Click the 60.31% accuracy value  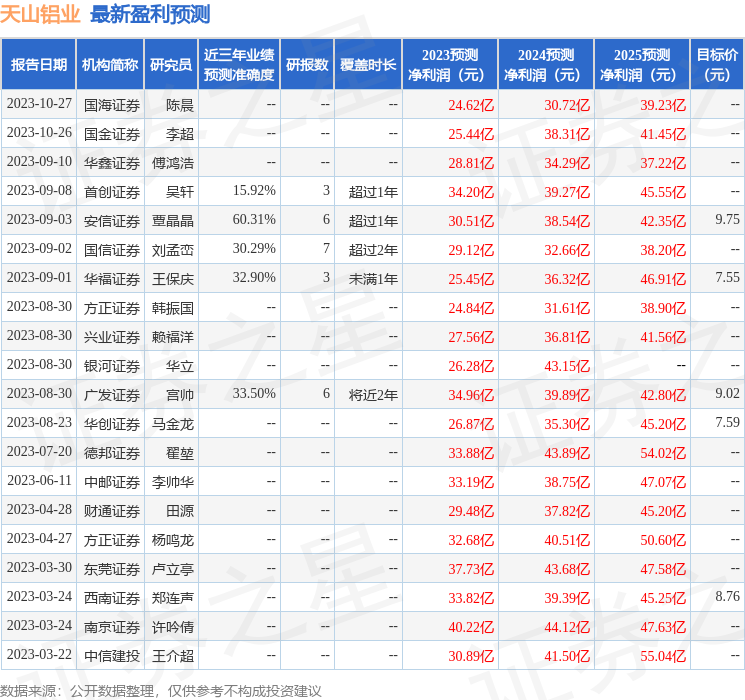(x=254, y=220)
